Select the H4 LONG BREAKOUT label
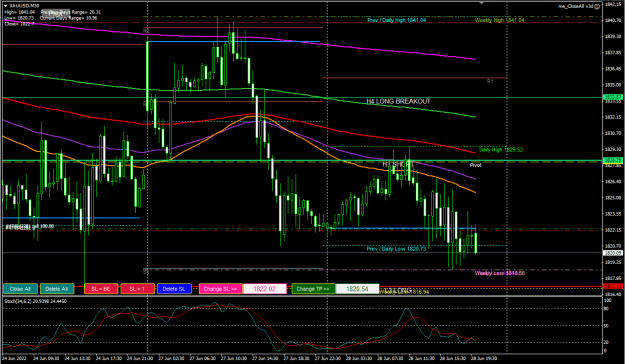Image resolution: width=625 pixels, height=364 pixels. [x=398, y=102]
